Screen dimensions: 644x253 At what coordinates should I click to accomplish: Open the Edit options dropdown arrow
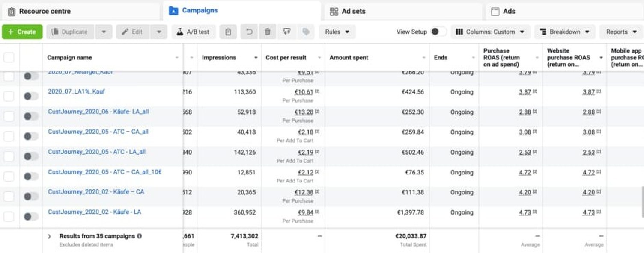click(x=159, y=32)
